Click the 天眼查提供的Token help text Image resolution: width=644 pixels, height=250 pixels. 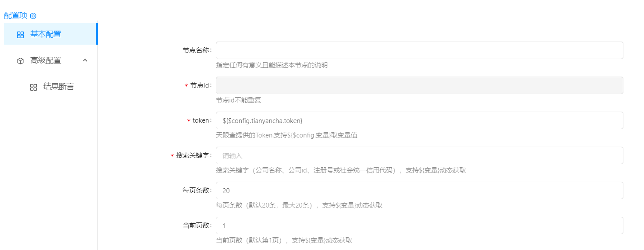click(286, 135)
